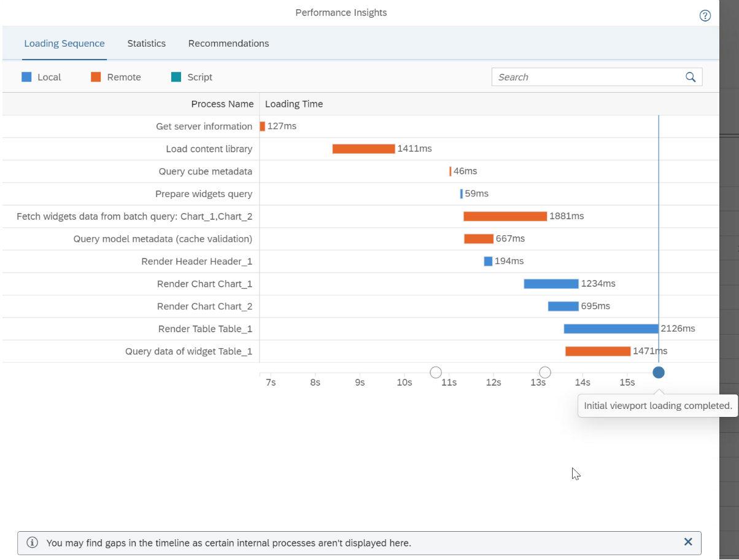Click the Process Name column header
Viewport: 739px width, 560px height.
[222, 104]
